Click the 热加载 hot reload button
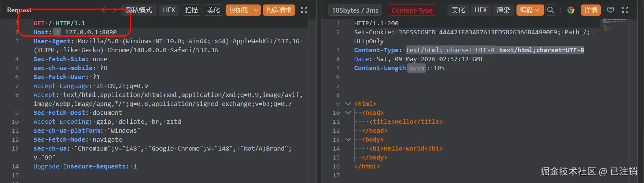The height and width of the screenshot is (183, 644). 238,10
